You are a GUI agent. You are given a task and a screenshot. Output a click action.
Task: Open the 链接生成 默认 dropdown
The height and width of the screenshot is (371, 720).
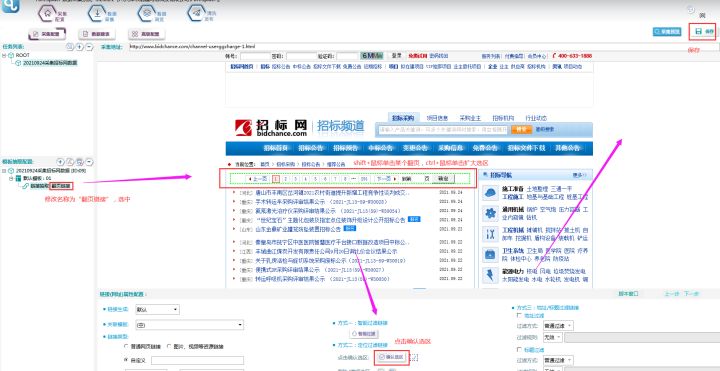point(158,309)
